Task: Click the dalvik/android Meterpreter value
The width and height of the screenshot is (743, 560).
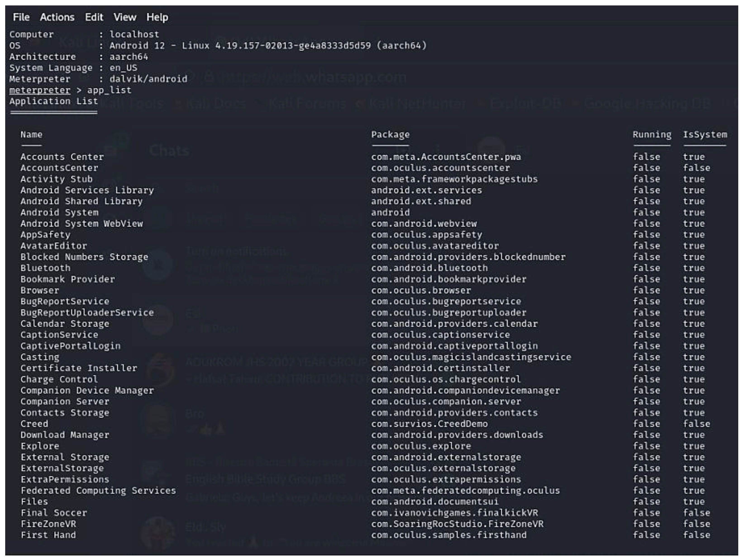Action: (148, 79)
